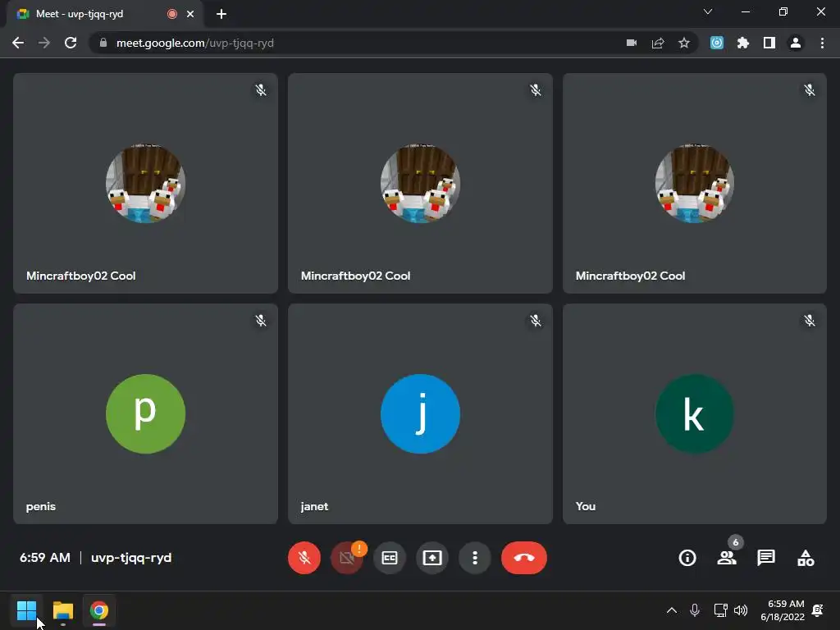Click the meeting code uvp-tjqq-ryd text

(131, 558)
